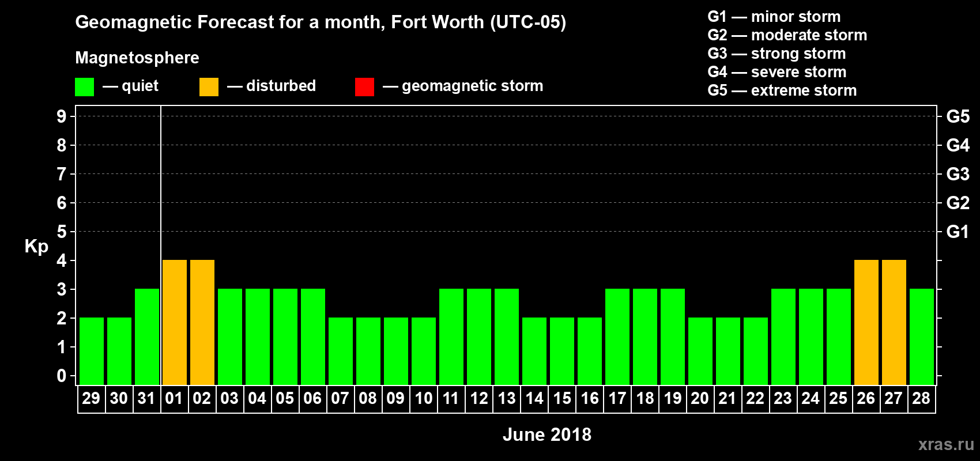
Task: Click the date label 05
Action: pyautogui.click(x=285, y=398)
